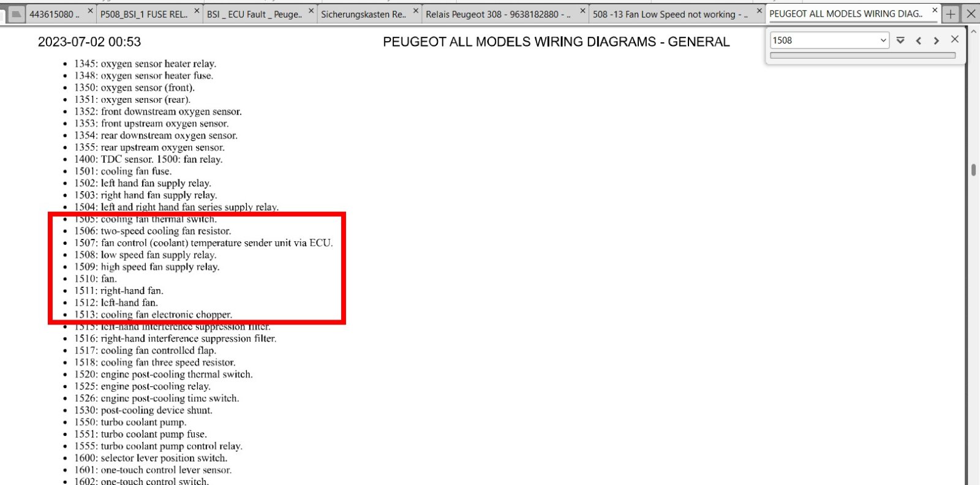The height and width of the screenshot is (485, 980).
Task: Click the page heading PEUGEOT ALL MODELS WIRING DIAGRAMS
Action: (x=556, y=42)
